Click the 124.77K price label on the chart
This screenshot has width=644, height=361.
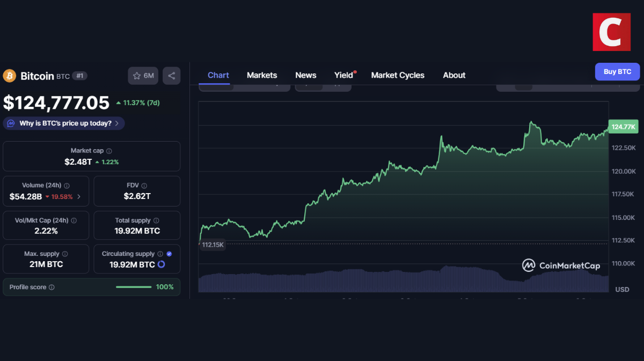623,127
